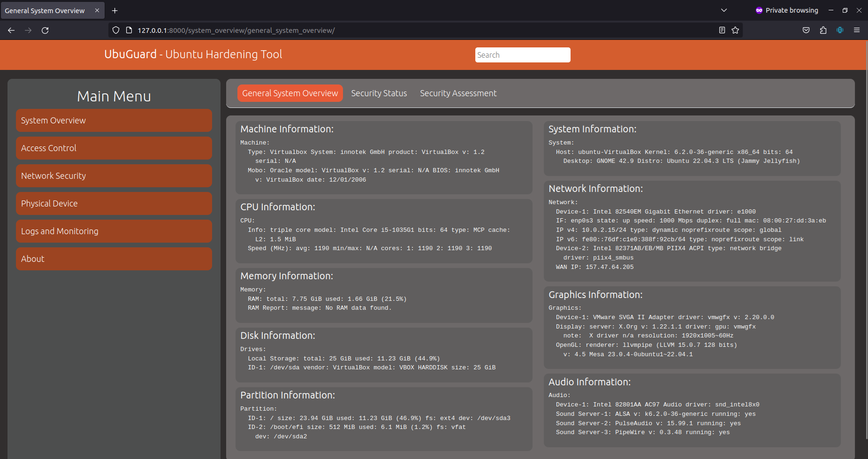Open the Pocket save icon

806,30
